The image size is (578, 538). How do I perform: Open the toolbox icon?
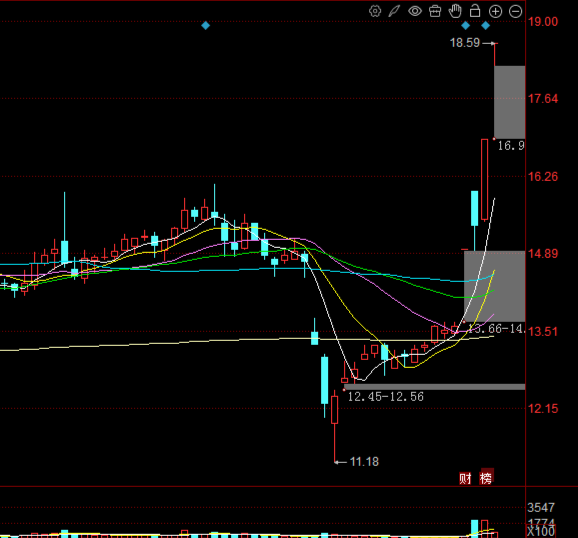[435, 11]
